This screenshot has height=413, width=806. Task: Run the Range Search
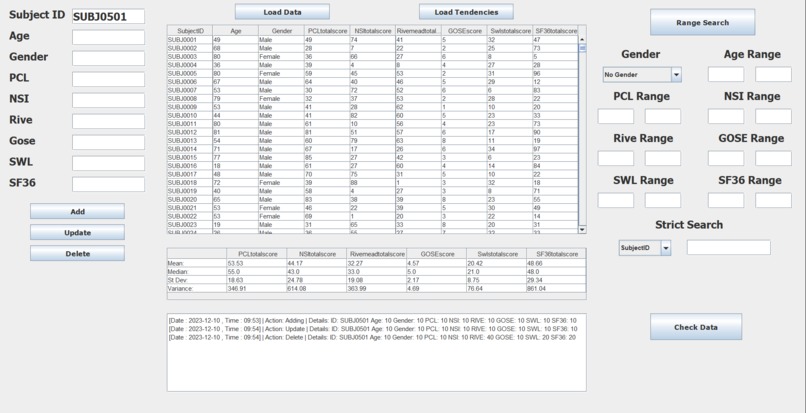point(703,22)
